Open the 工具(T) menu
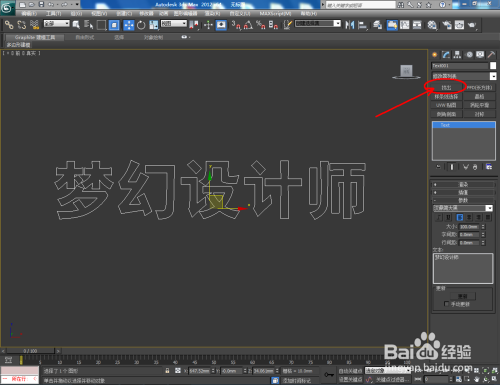Image resolution: width=500 pixels, height=385 pixels. [x=54, y=14]
